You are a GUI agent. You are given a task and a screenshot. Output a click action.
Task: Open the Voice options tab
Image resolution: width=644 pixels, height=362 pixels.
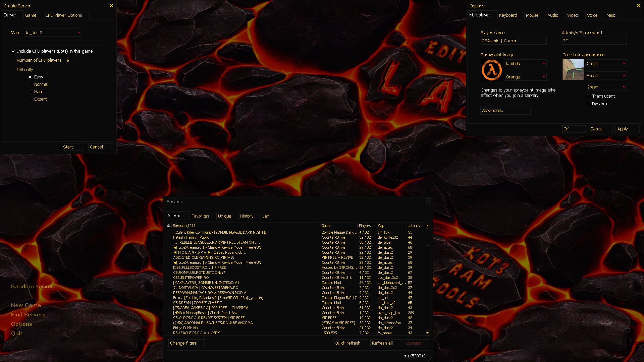(x=595, y=15)
